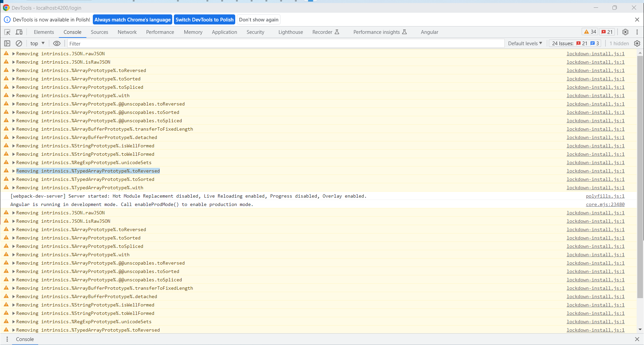The width and height of the screenshot is (644, 345).
Task: Open the polyfills.js:1 source link
Action: click(605, 196)
